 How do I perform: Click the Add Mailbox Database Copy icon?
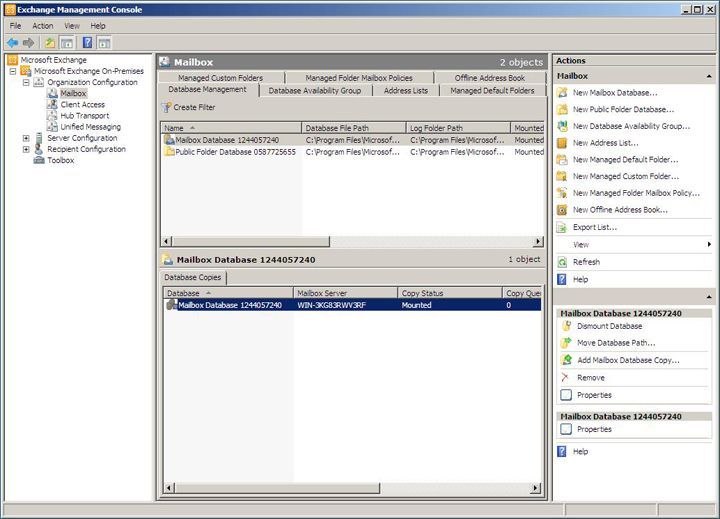567,360
